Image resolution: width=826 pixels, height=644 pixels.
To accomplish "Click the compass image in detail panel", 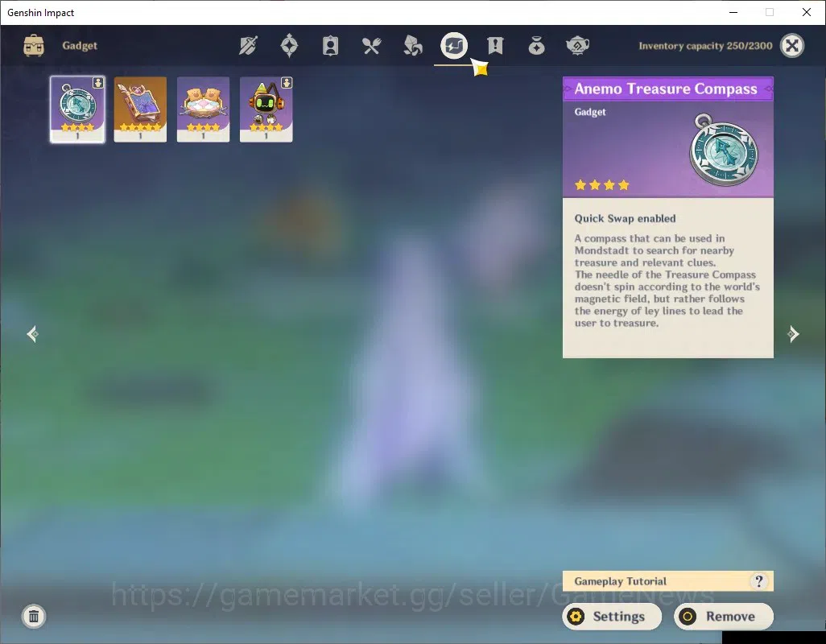I will [x=725, y=150].
